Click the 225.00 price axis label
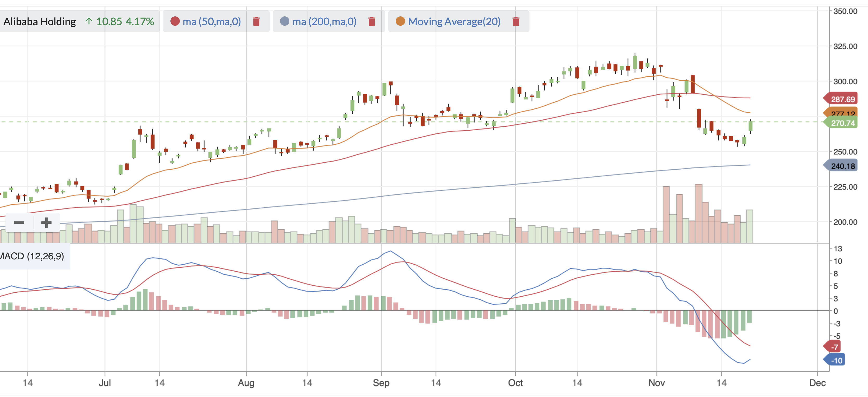868x397 pixels. (845, 187)
